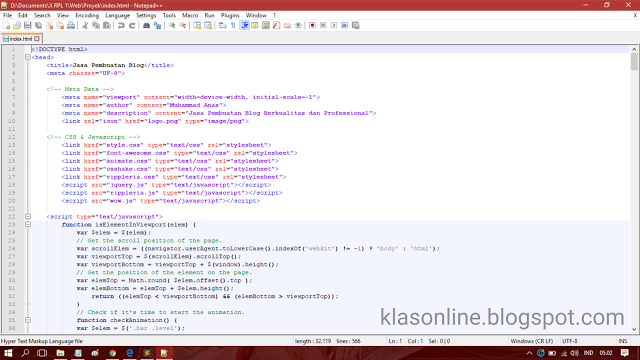Open the Encoding menu
Image resolution: width=640 pixels, height=360 pixels.
click(x=87, y=15)
